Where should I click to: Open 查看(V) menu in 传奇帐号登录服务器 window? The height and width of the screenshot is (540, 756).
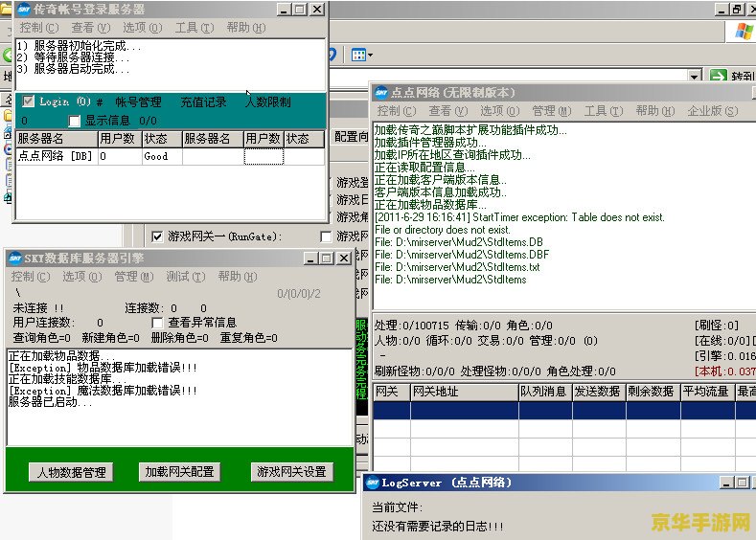pyautogui.click(x=91, y=28)
